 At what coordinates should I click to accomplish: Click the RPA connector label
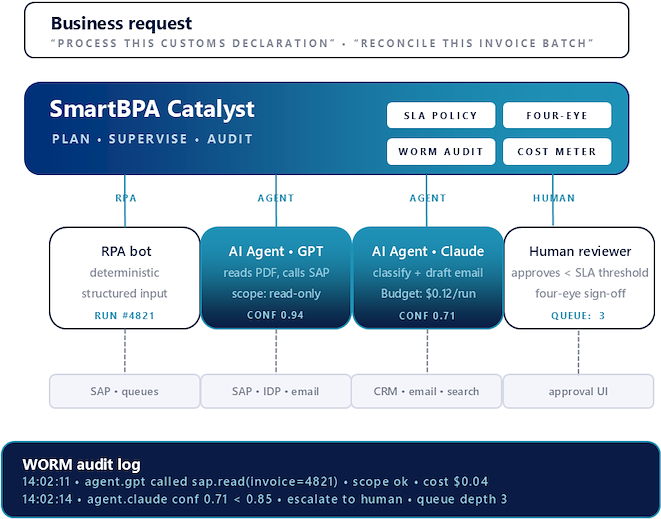pos(126,198)
